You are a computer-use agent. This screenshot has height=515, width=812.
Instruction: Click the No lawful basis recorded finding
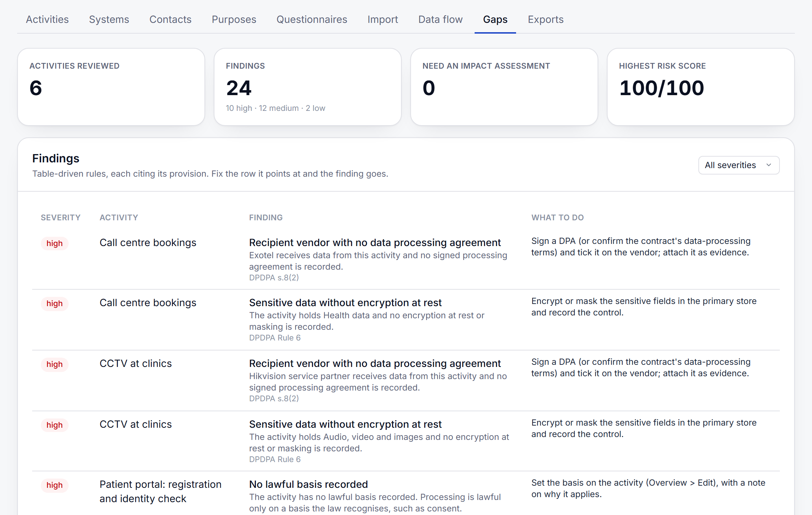pyautogui.click(x=308, y=484)
